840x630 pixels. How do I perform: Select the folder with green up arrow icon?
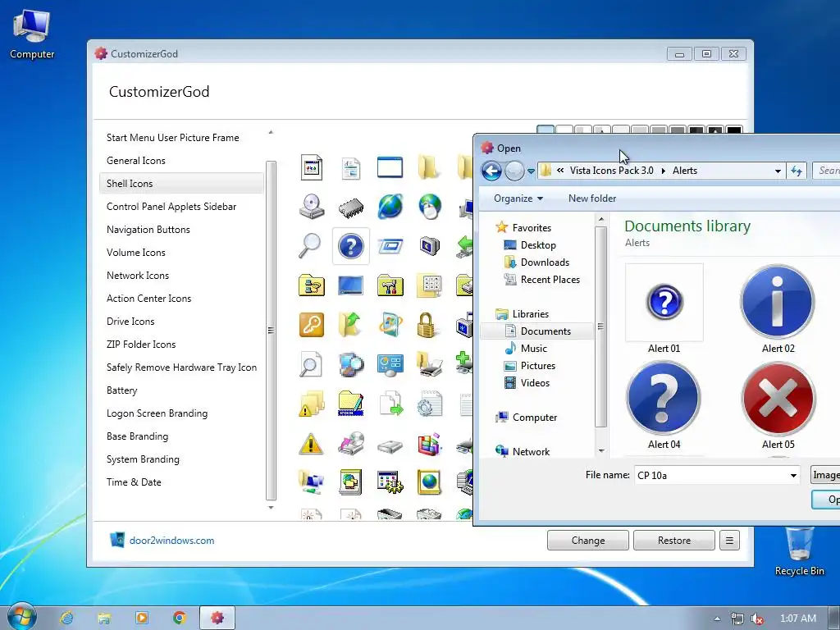[x=350, y=325]
